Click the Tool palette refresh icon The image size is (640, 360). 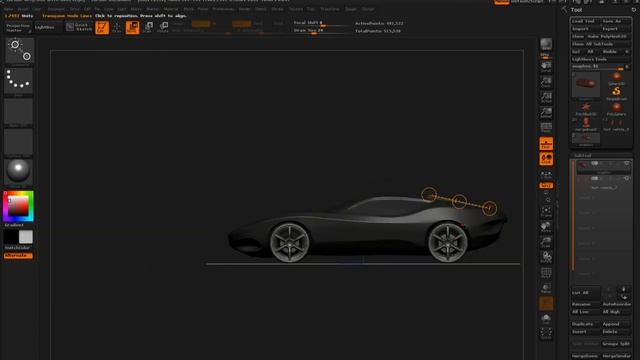click(x=634, y=10)
